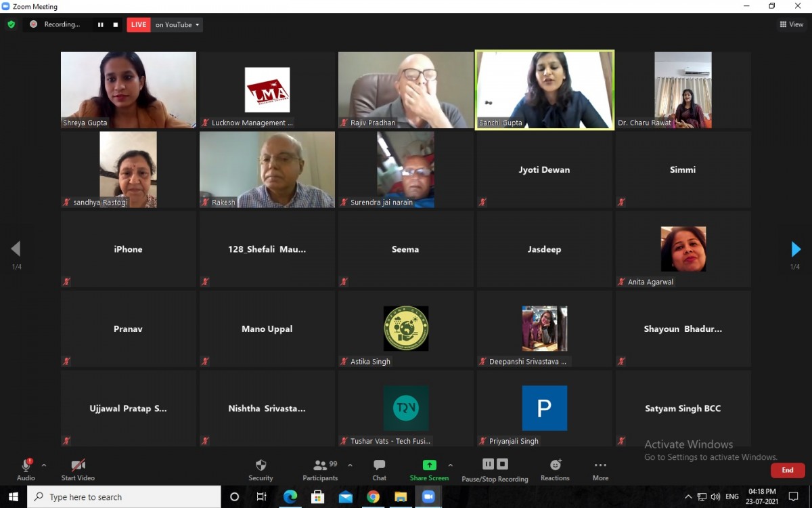The height and width of the screenshot is (508, 812).
Task: Click the Ujjawal Pratap S... participant name
Action: [x=128, y=408]
